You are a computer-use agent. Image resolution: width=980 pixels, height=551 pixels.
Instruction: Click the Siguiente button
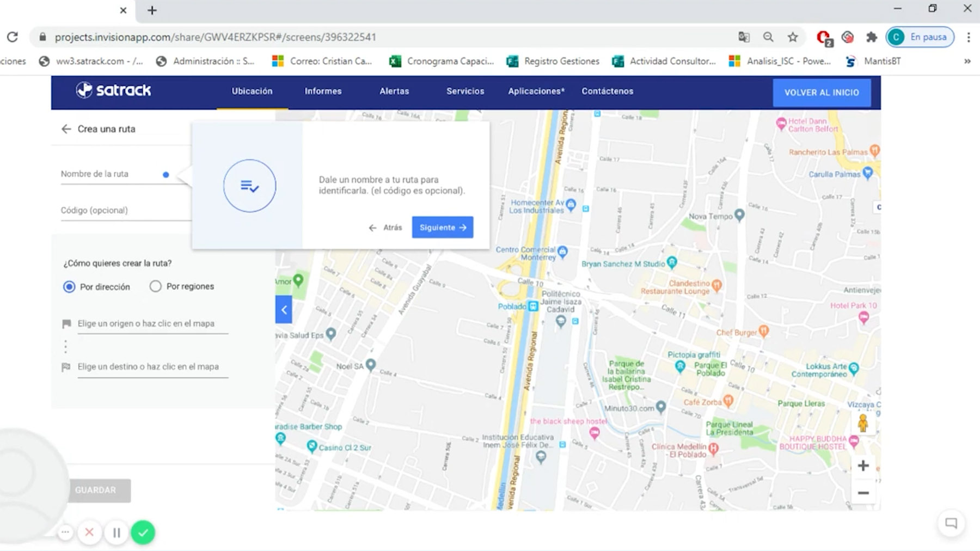pos(443,228)
